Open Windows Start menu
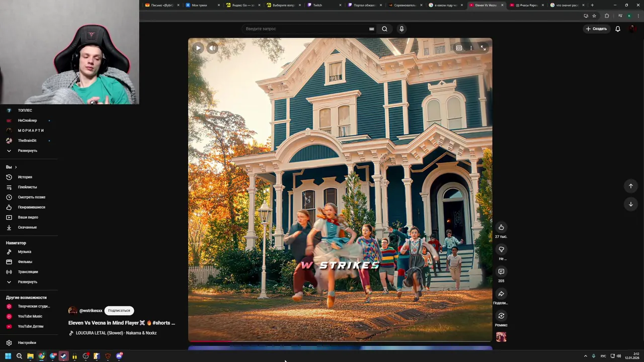 (8, 356)
